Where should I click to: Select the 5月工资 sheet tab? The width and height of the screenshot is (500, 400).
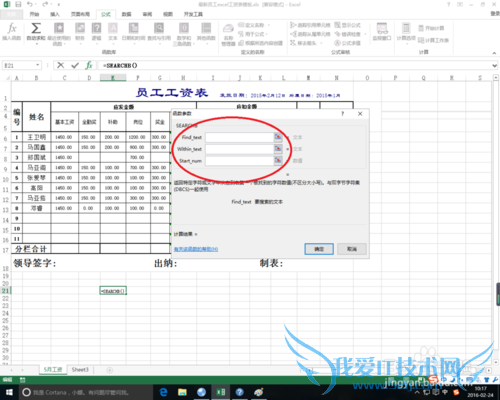click(x=53, y=370)
